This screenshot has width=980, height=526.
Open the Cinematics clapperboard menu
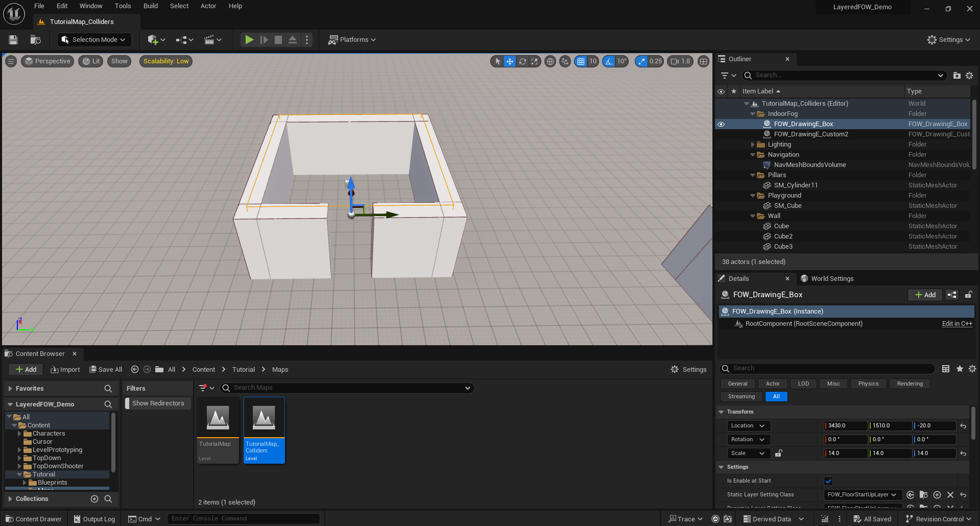click(x=212, y=40)
